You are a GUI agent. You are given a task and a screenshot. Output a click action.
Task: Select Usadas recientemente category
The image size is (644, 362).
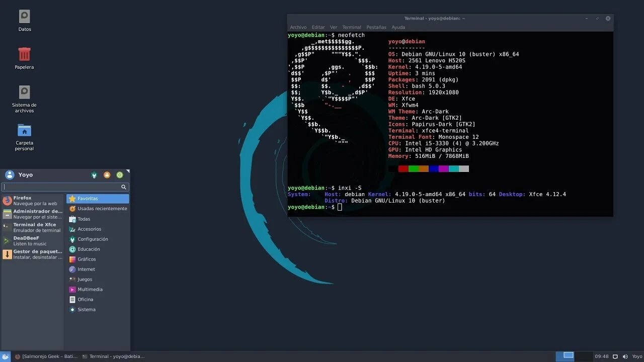tap(98, 209)
